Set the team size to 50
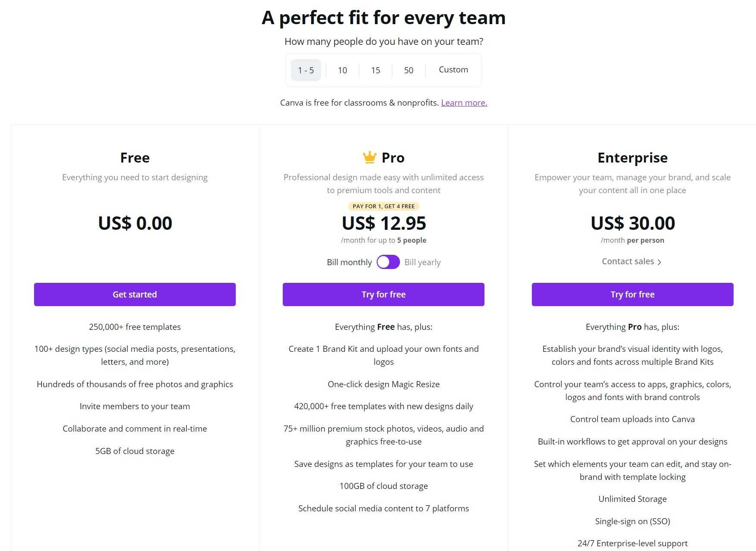The height and width of the screenshot is (551, 756). (409, 70)
